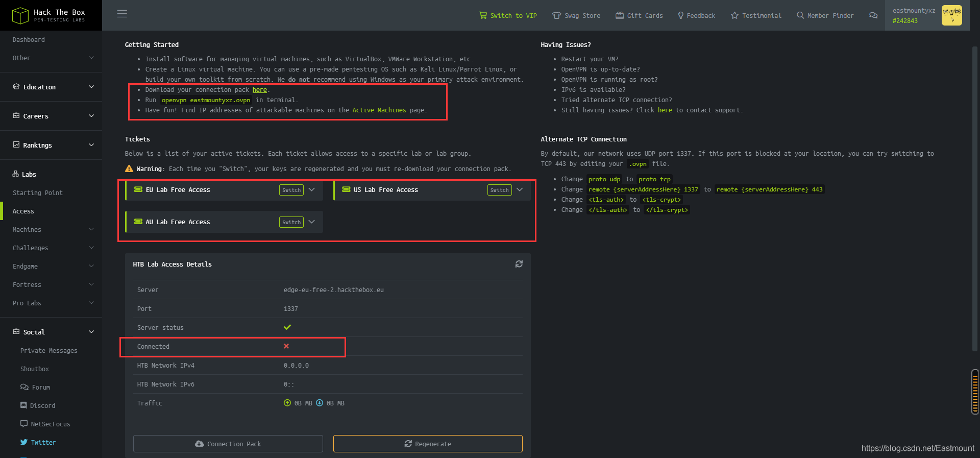Click the Connected red X icon
Image resolution: width=980 pixels, height=458 pixels.
pyautogui.click(x=286, y=346)
